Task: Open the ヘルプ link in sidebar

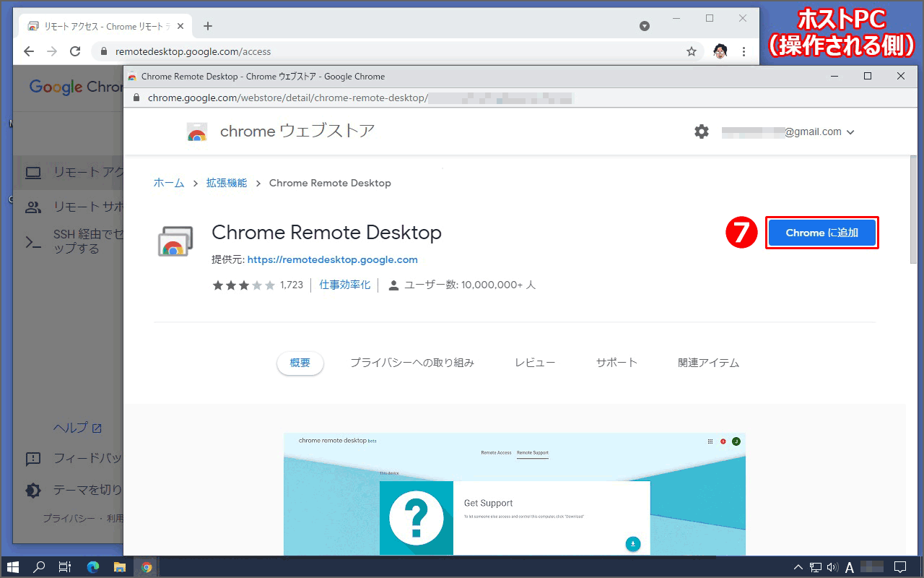Action: [x=77, y=428]
